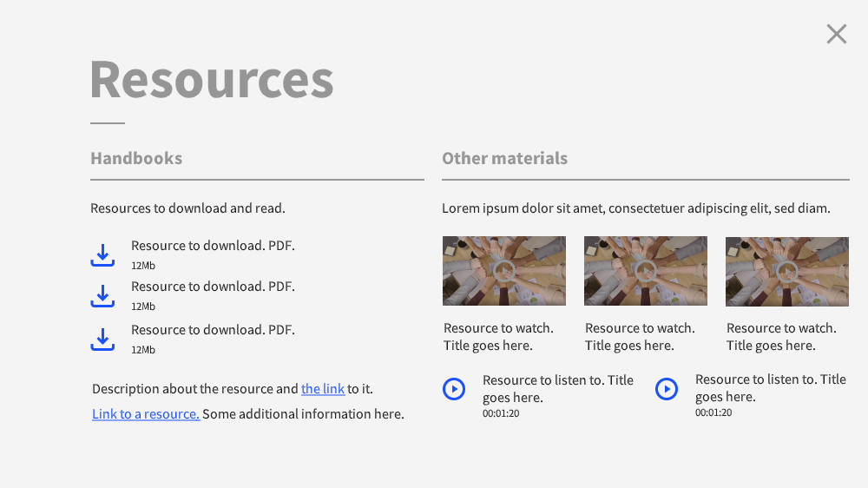This screenshot has height=488, width=868.
Task: Click the "Handbooks" section heading
Action: point(136,158)
